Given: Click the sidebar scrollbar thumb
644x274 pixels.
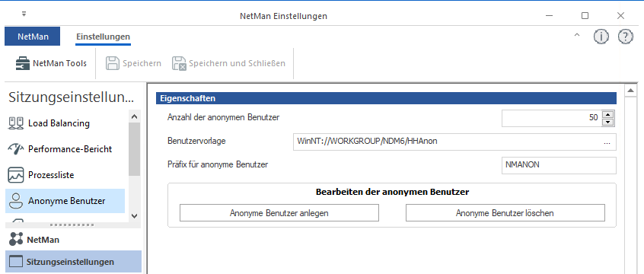Looking at the screenshot, I should tap(134, 149).
